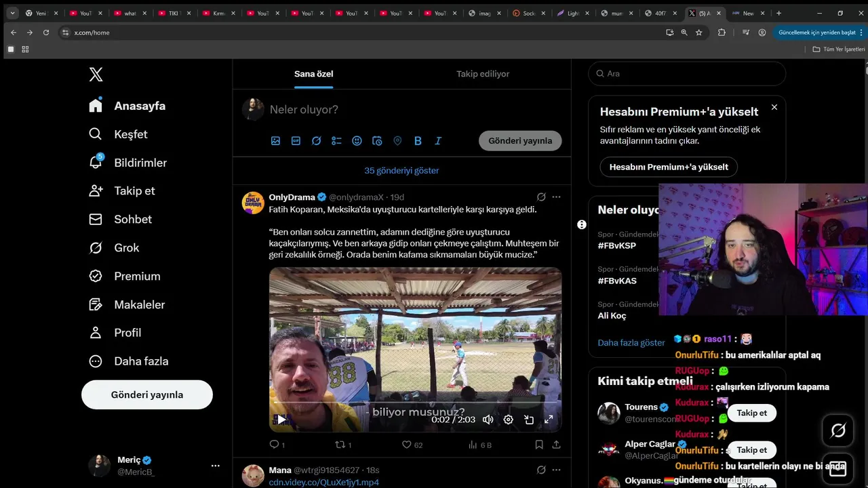The width and height of the screenshot is (868, 488).
Task: Open the X logo home link
Action: (96, 75)
